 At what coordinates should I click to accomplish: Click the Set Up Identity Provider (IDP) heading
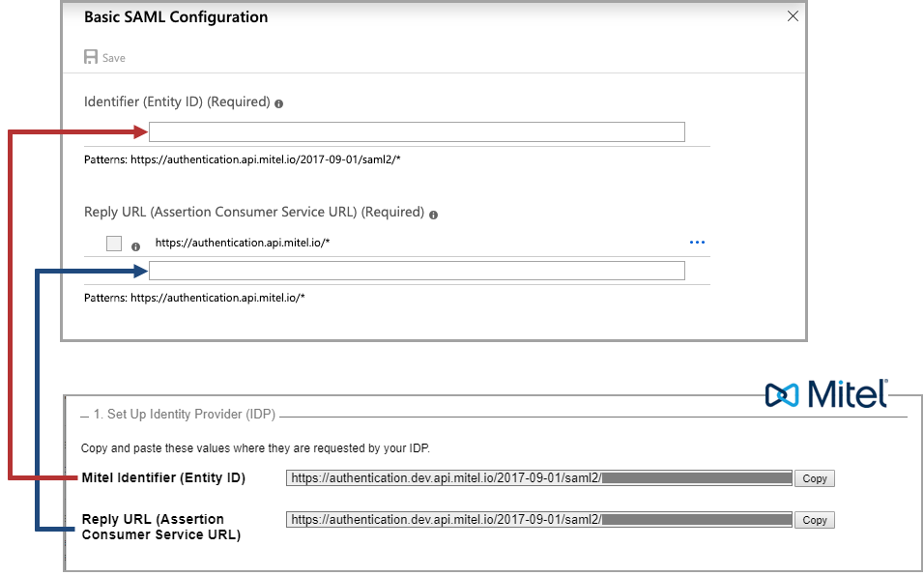pos(184,415)
